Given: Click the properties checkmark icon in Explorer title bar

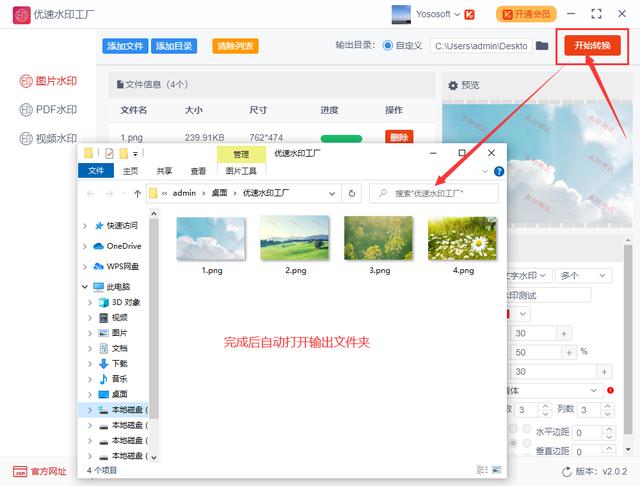Looking at the screenshot, I should [x=109, y=153].
